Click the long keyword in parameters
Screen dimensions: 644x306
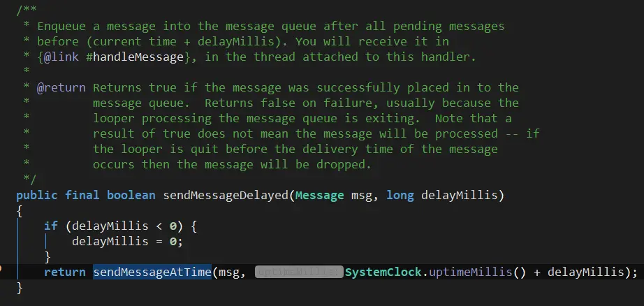pyautogui.click(x=400, y=195)
